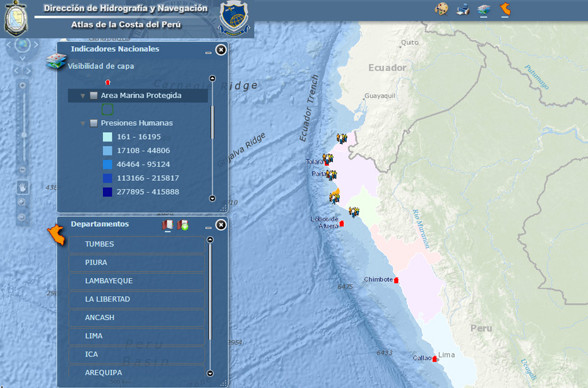Choose the ICA department button

[x=136, y=354]
